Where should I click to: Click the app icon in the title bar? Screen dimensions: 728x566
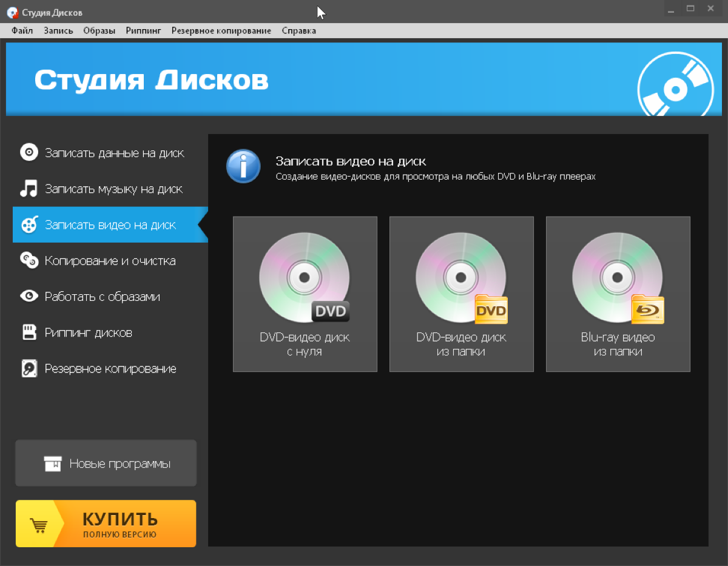(12, 12)
